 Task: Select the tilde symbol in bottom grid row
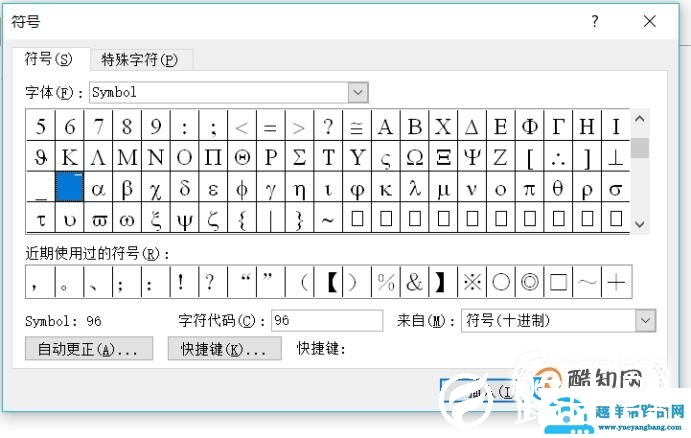click(x=328, y=218)
